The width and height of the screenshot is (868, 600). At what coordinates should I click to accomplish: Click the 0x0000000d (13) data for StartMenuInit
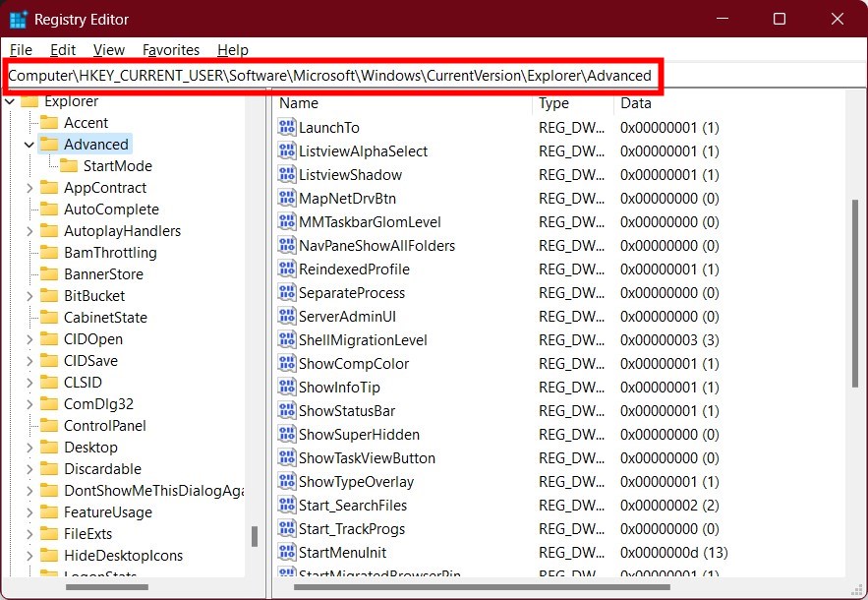click(x=673, y=553)
